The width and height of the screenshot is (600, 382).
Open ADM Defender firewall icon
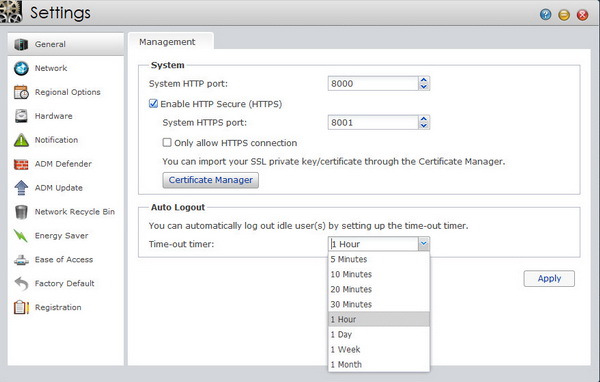[x=21, y=164]
